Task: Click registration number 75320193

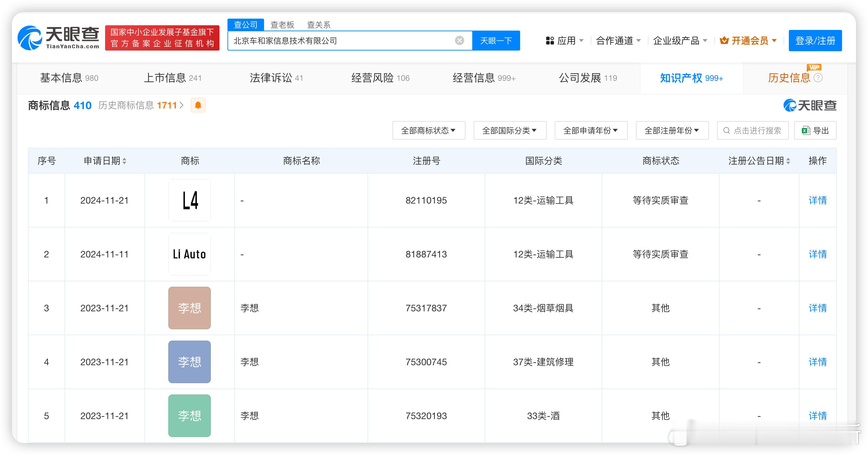Action: click(426, 416)
